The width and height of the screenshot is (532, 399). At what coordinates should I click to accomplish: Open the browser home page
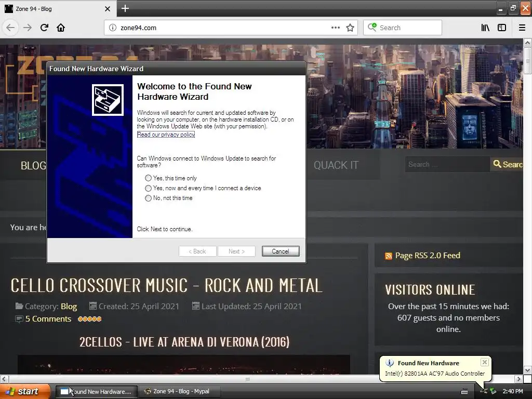tap(61, 28)
